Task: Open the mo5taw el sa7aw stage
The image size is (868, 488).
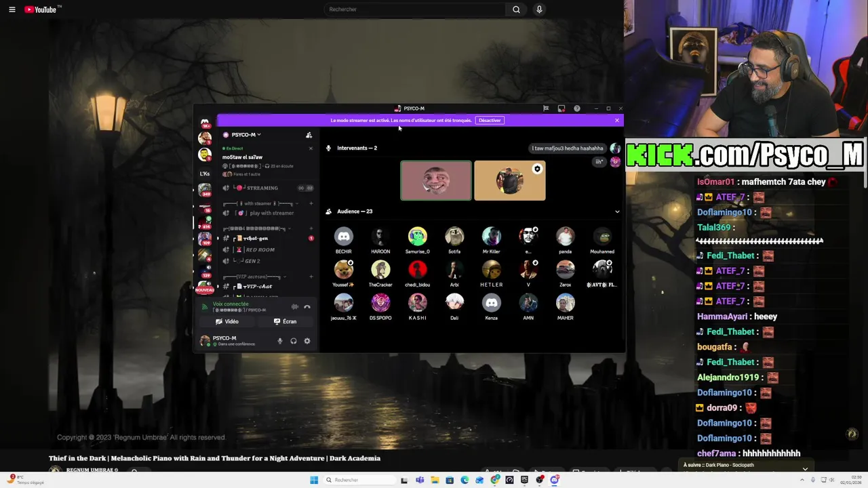Action: click(x=242, y=157)
